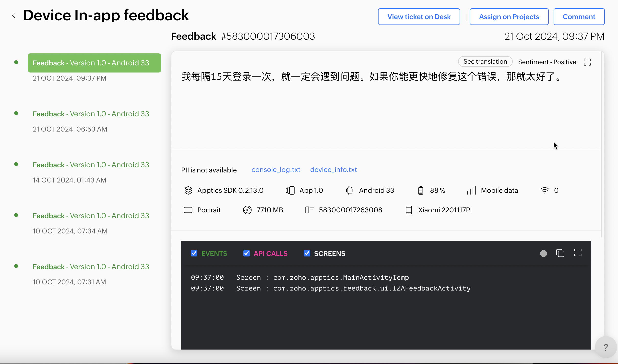This screenshot has height=364, width=618.
Task: Click the gray circle icon in console header
Action: [x=543, y=253]
